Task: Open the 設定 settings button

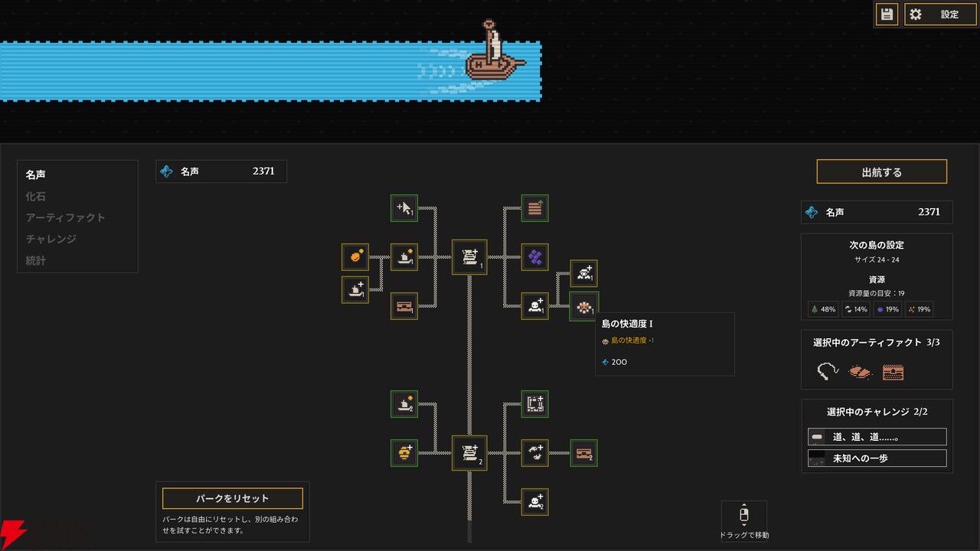Action: [940, 14]
